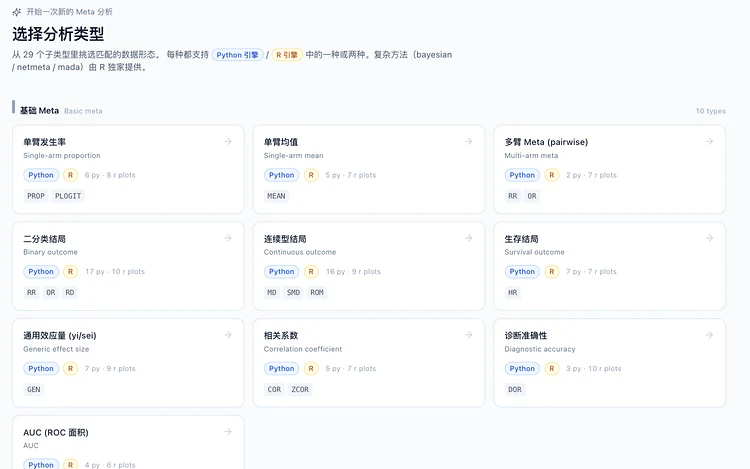The height and width of the screenshot is (469, 750).
Task: Open the AUC (ROC 面积) card arrow
Action: coord(228,432)
